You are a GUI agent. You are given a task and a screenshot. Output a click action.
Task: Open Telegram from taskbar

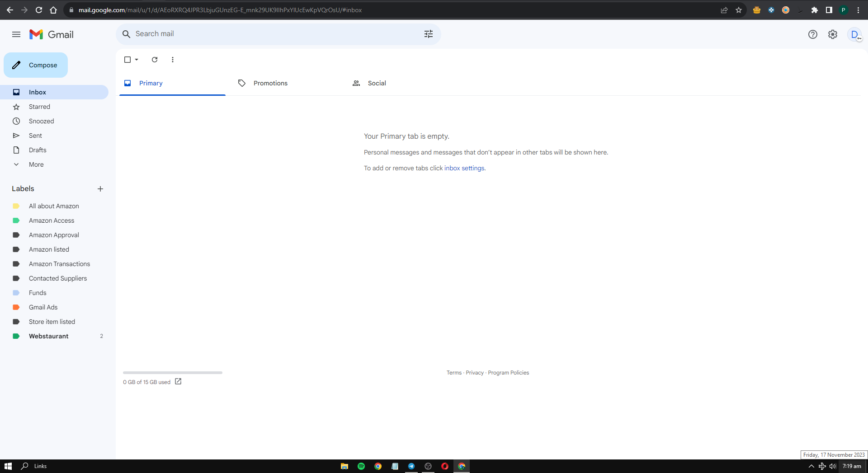pos(411,466)
